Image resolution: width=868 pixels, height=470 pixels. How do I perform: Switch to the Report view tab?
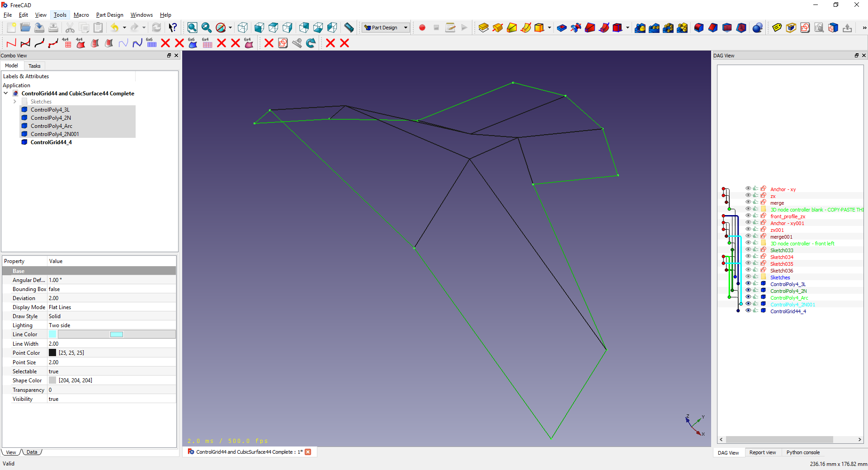pyautogui.click(x=762, y=452)
